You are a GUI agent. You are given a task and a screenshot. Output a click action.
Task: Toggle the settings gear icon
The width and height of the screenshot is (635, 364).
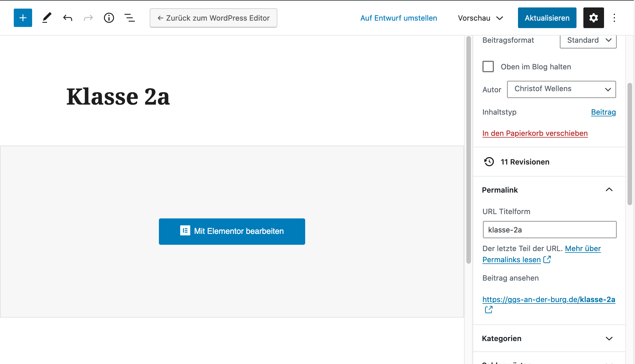(x=593, y=18)
